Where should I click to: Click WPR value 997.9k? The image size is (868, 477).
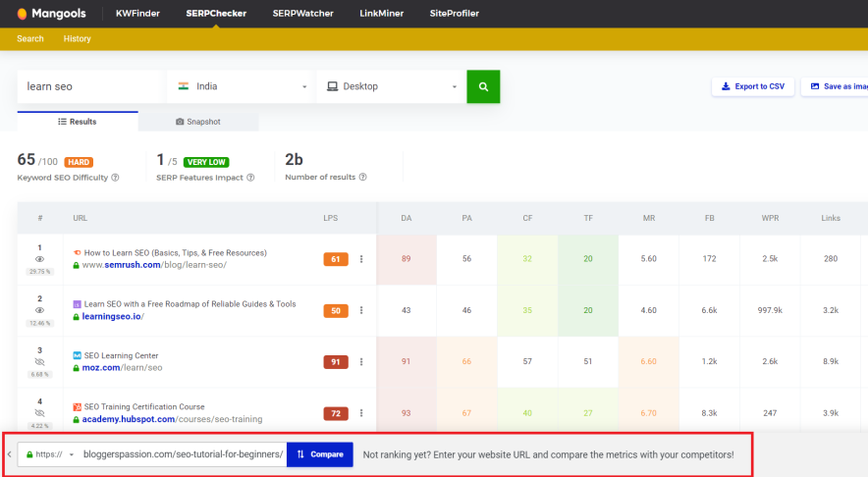tap(770, 310)
